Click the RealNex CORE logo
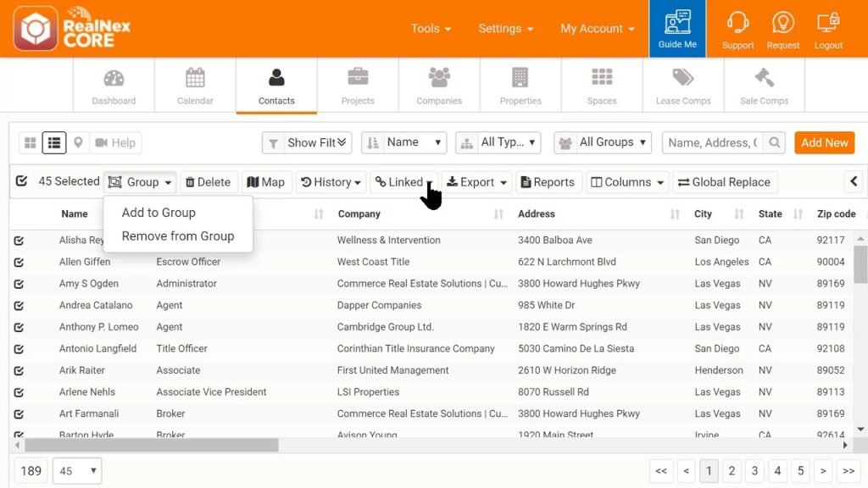The height and width of the screenshot is (488, 868). (72, 28)
